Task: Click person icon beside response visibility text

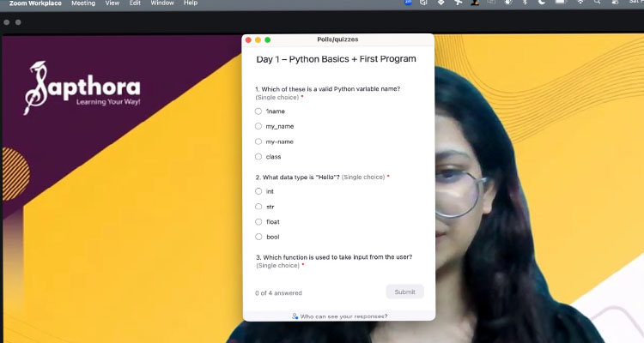Action: (295, 316)
